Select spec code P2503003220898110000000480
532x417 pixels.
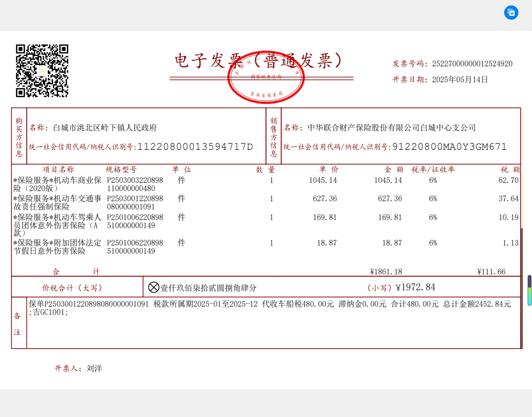pos(135,184)
